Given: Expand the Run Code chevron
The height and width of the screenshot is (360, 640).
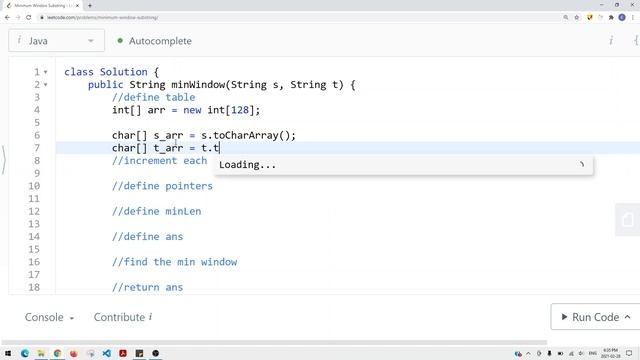Looking at the screenshot, I should (x=627, y=317).
